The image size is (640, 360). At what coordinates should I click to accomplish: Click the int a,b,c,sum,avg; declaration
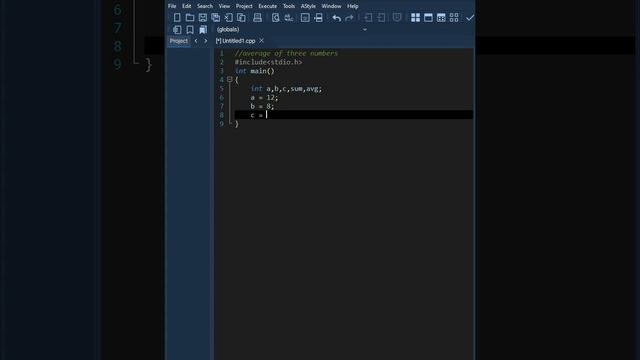click(x=286, y=89)
